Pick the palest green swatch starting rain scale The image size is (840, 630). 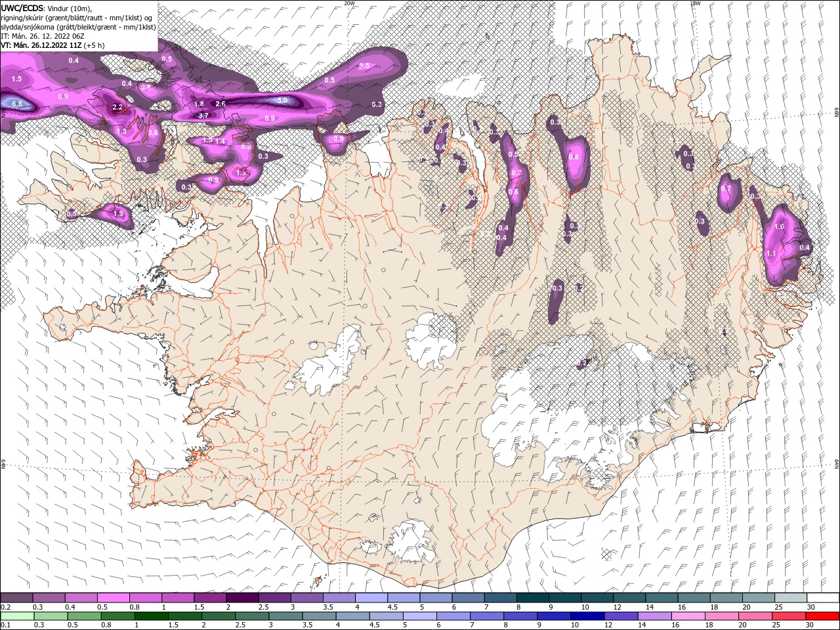click(x=17, y=616)
